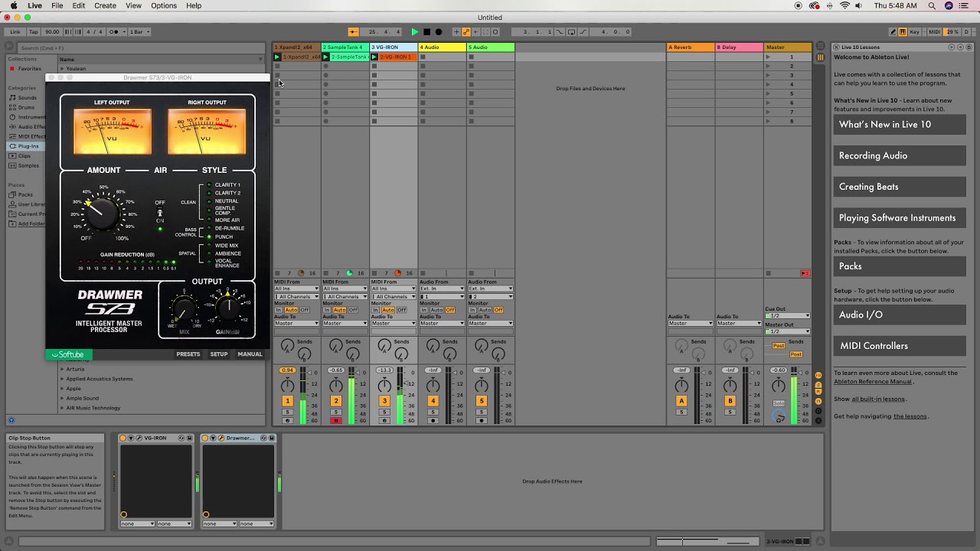Toggle the metronome icon
980x551 pixels.
(x=117, y=31)
